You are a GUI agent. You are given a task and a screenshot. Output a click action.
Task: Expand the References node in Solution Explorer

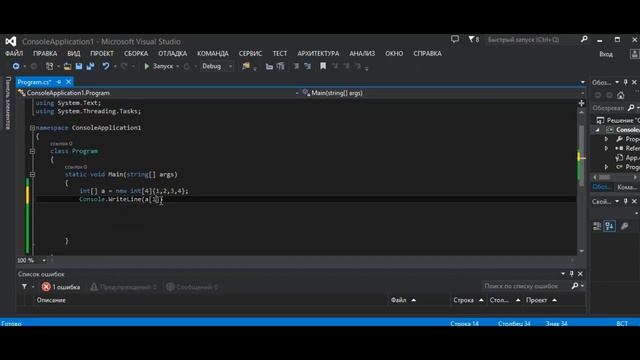coord(606,148)
